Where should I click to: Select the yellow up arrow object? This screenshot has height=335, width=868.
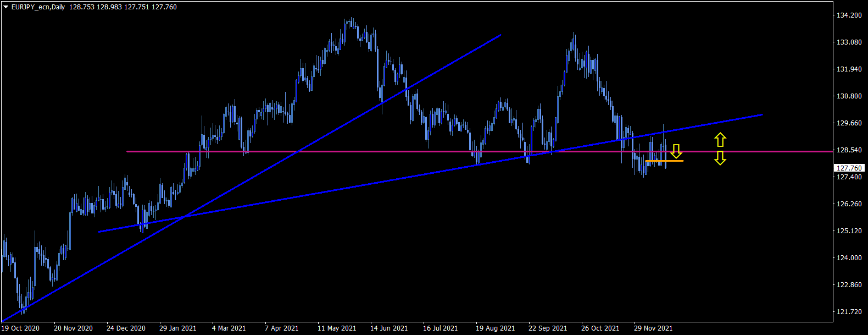(x=720, y=140)
